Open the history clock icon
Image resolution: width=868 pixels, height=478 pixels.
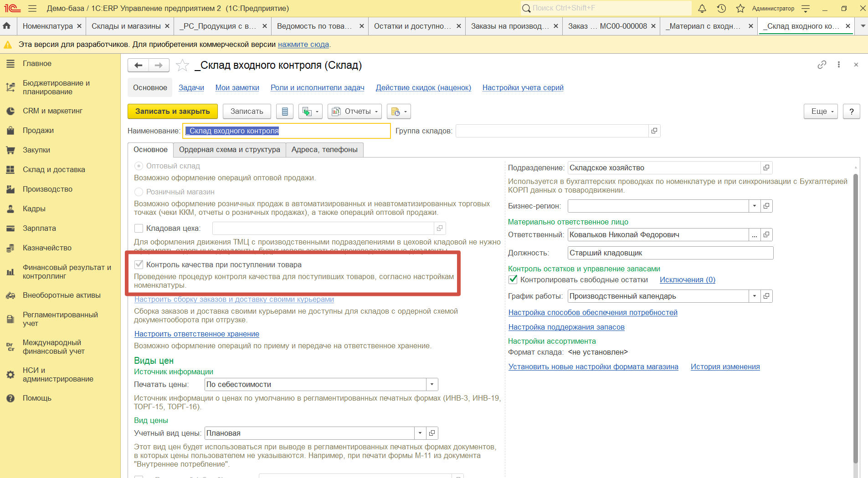(721, 8)
